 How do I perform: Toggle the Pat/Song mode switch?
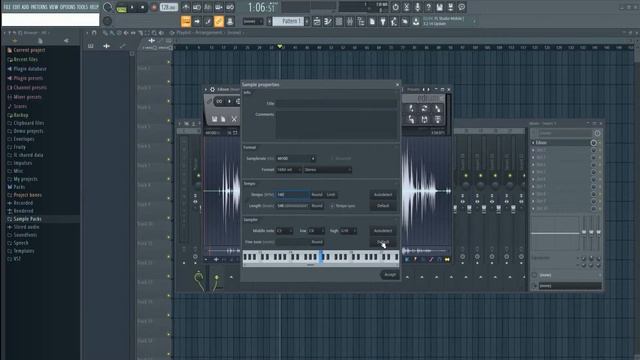(x=121, y=7)
